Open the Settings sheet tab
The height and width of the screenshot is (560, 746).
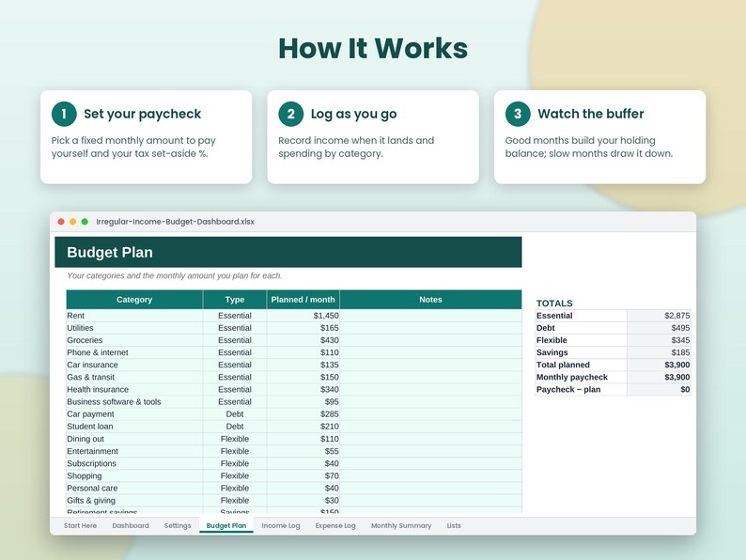(x=178, y=526)
